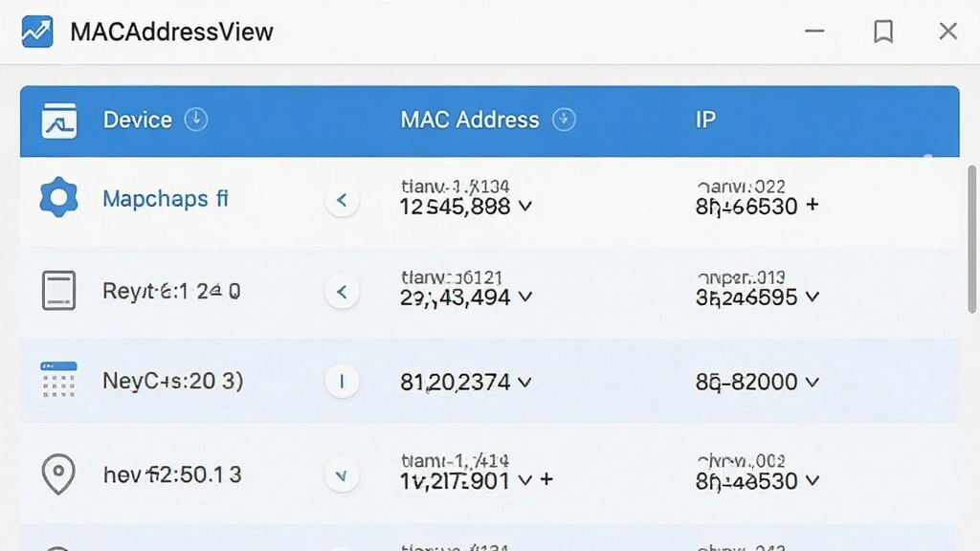Click the calendar icon in the NeyC row
This screenshot has width=980, height=551.
click(x=58, y=379)
